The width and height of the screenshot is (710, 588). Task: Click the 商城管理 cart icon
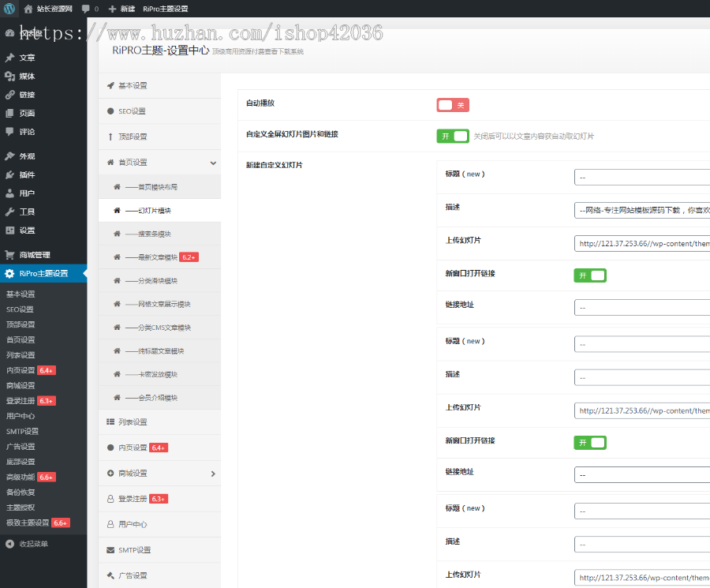pos(9,255)
